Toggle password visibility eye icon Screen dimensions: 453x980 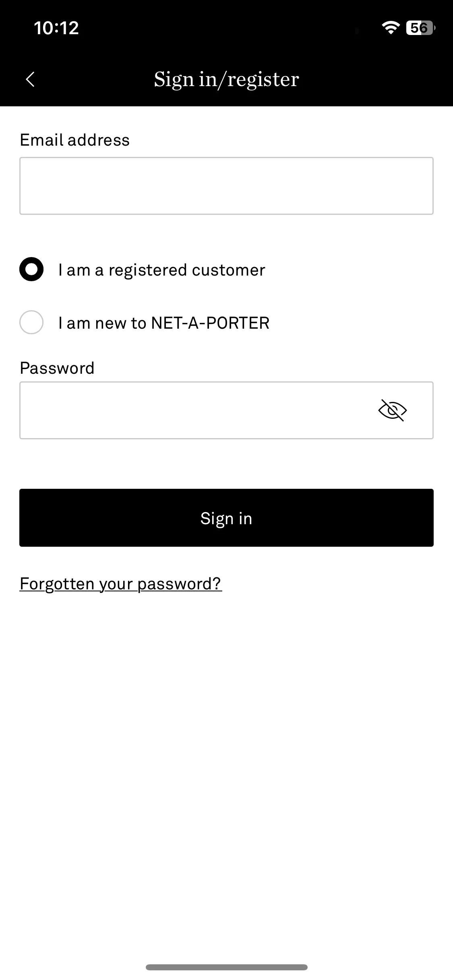tap(393, 410)
